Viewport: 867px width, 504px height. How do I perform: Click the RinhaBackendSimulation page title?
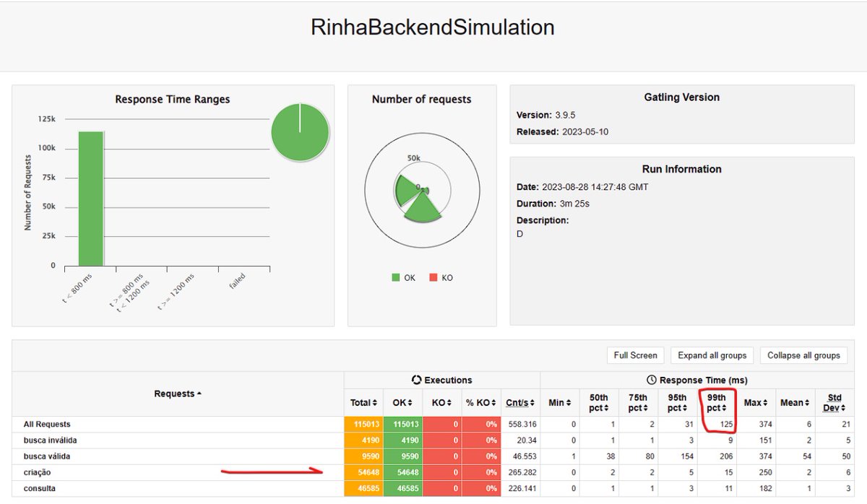(x=433, y=27)
